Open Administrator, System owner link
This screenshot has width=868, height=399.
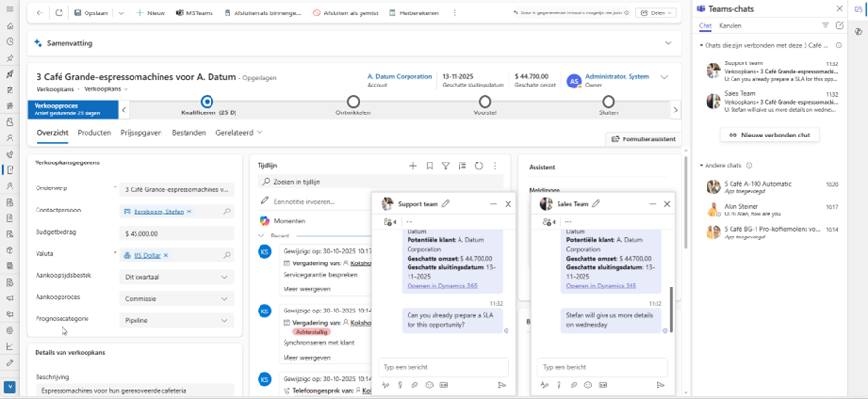617,76
